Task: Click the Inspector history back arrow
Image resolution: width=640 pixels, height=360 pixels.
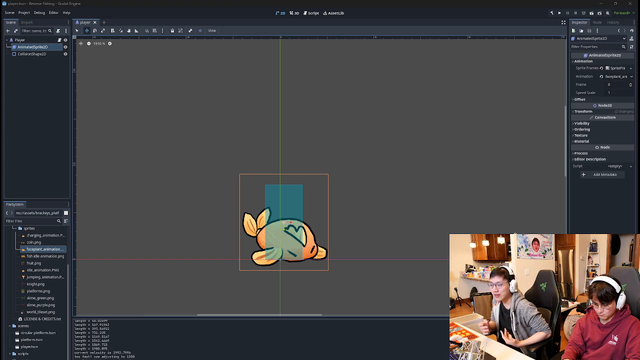Action: [619, 31]
